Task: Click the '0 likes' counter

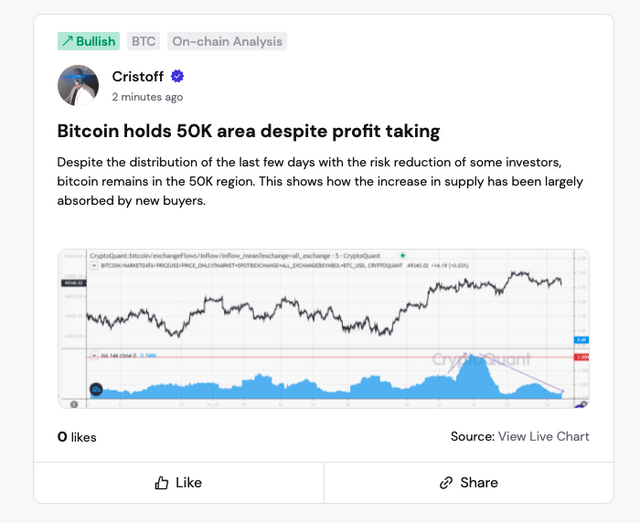Action: coord(77,437)
